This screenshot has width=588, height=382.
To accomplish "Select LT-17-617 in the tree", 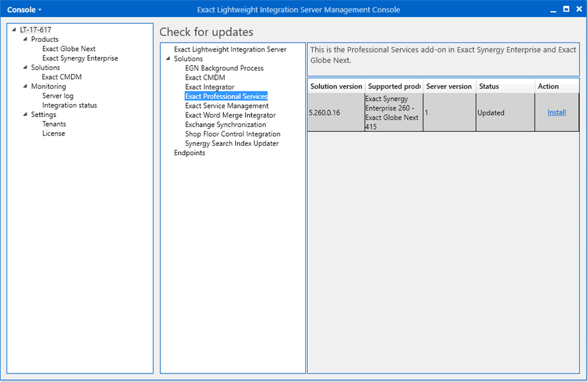I will pyautogui.click(x=36, y=29).
